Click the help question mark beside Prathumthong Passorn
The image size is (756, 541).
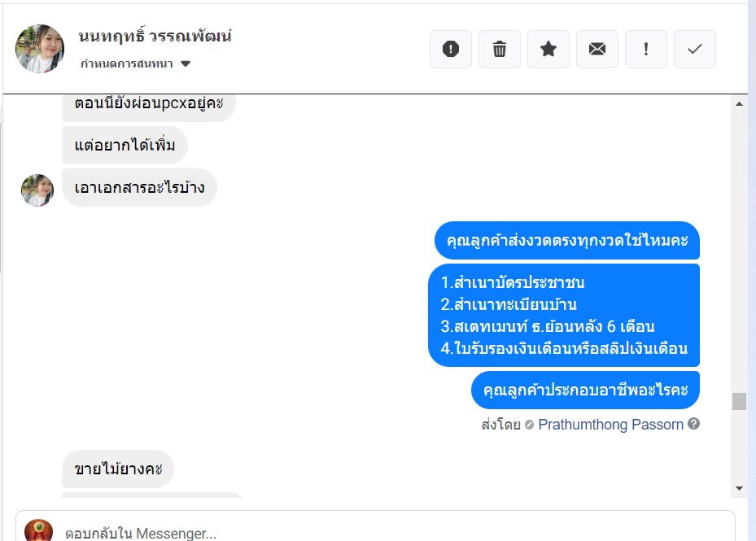[694, 424]
